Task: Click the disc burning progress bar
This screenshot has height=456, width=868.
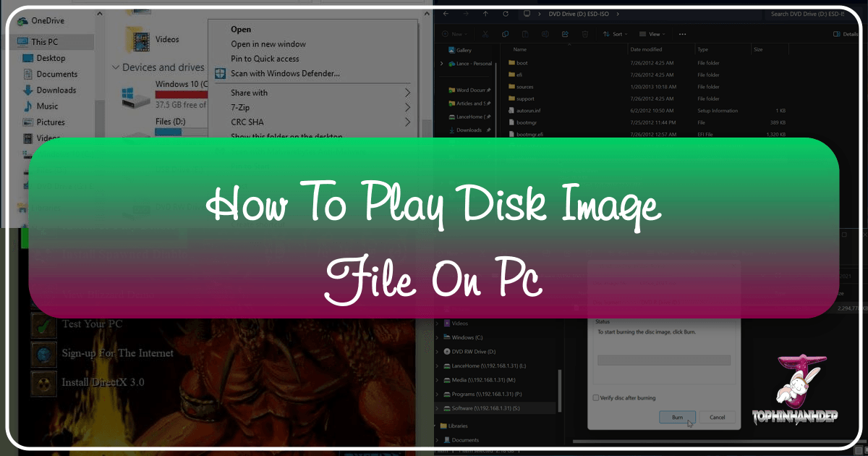Action: coord(663,360)
